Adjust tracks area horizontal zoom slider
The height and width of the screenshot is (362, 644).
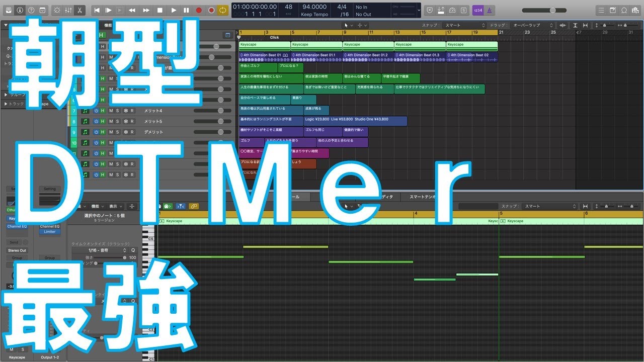(629, 25)
